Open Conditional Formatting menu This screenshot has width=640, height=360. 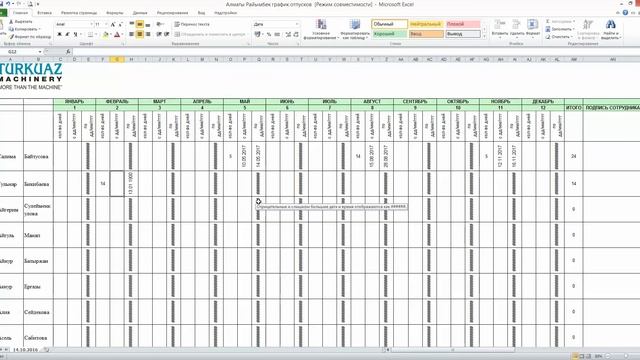pyautogui.click(x=322, y=29)
